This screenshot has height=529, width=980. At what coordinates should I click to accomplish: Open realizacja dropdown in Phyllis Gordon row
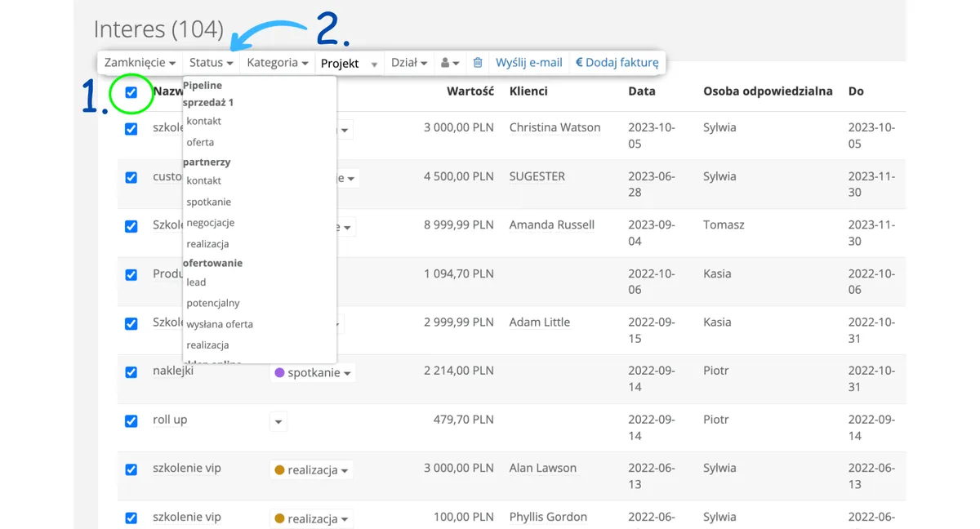point(312,519)
